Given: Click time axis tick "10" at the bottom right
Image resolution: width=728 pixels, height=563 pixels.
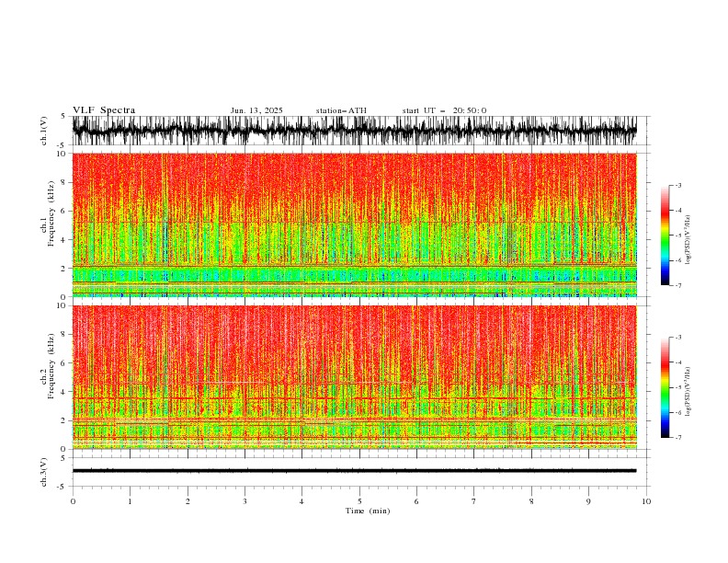Looking at the screenshot, I should tap(646, 501).
